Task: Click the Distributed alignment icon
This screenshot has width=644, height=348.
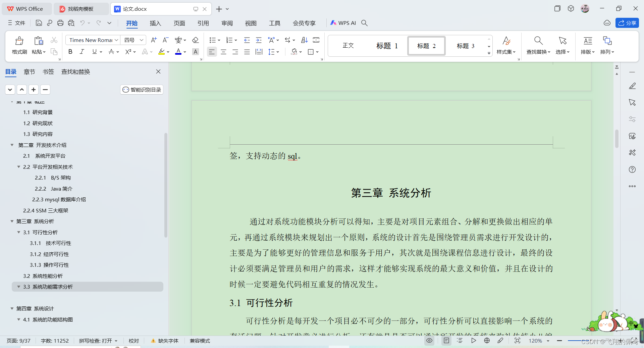Action: (259, 52)
